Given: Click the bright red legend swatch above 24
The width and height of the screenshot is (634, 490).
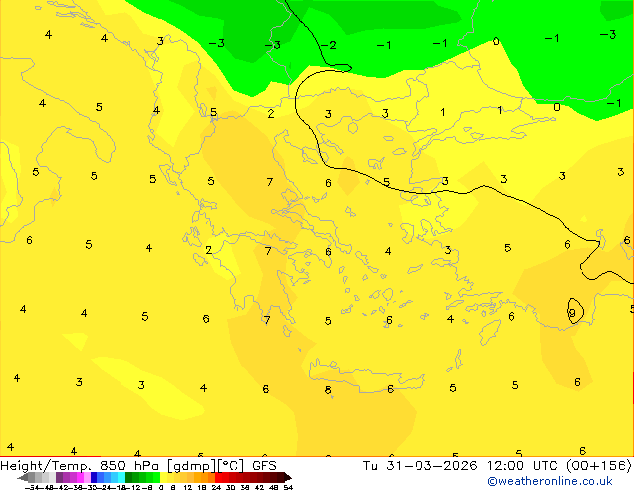Looking at the screenshot, I should click(218, 477).
